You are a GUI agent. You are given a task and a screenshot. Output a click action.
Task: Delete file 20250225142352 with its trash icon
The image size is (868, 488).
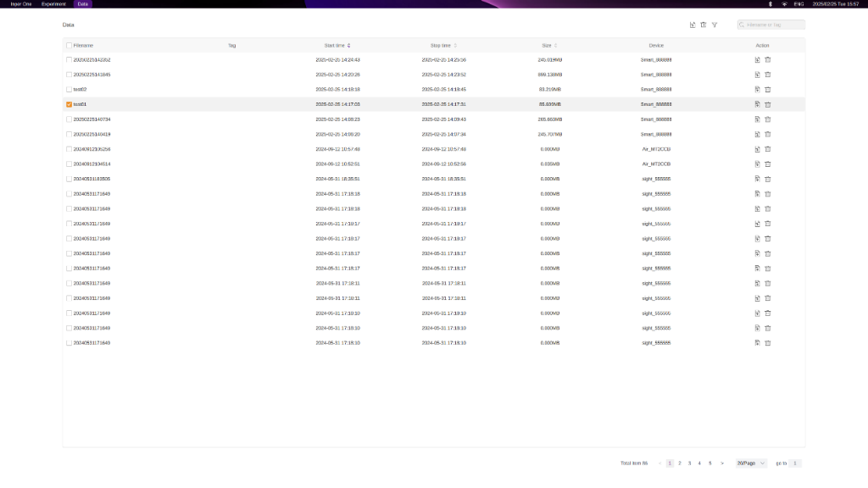pos(768,60)
